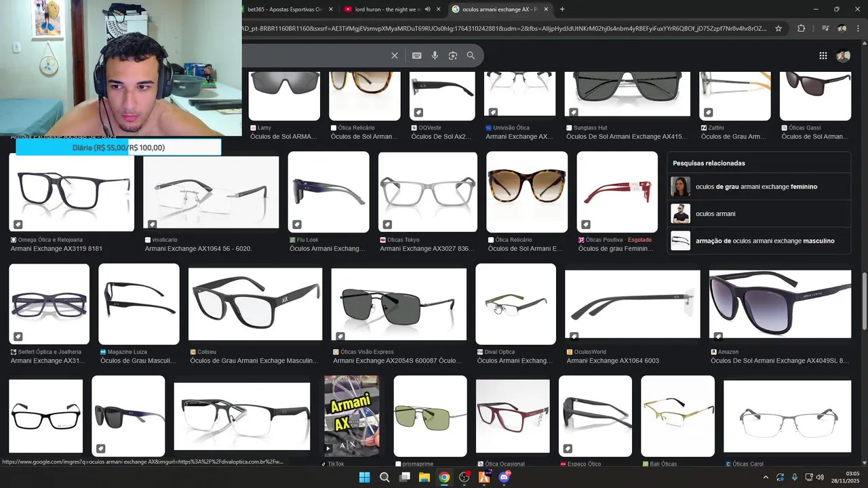Image resolution: width=868 pixels, height=488 pixels.
Task: Open related search oculos armani
Action: (x=758, y=213)
